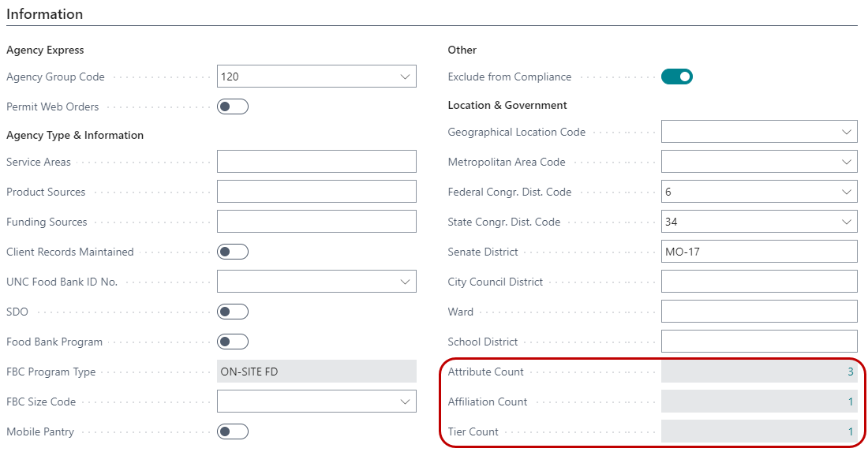Expand the UNC Food Bank ID No. dropdown
The height and width of the screenshot is (452, 868).
pyautogui.click(x=406, y=282)
